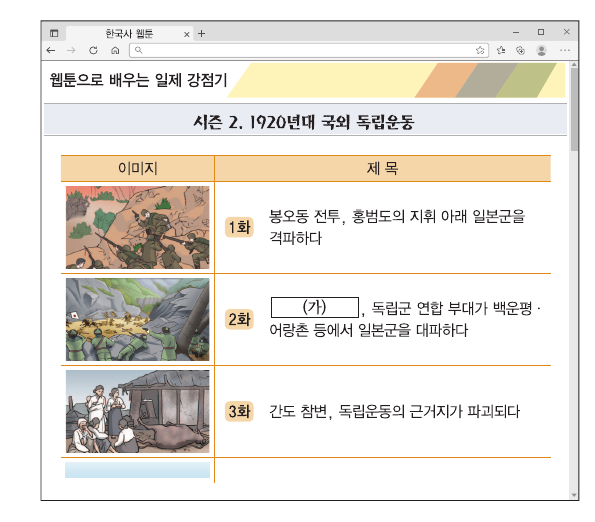Click the 백운평·어랑촌 episode title text
This screenshot has width=595, height=522.
click(405, 319)
